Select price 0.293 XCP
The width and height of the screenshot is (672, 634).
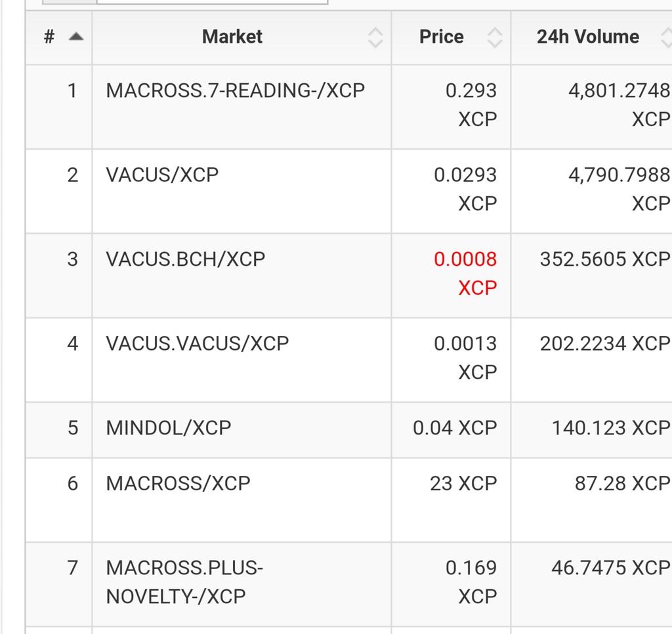click(471, 105)
